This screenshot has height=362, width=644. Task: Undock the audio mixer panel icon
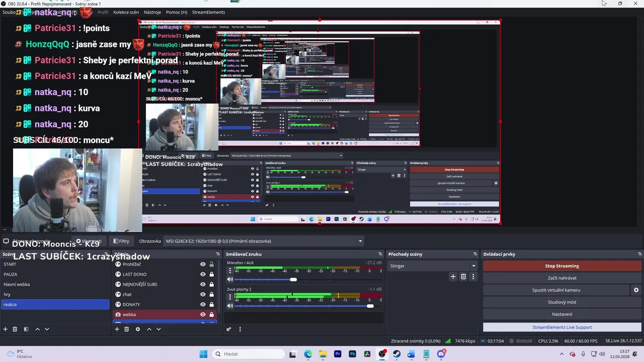point(380,254)
